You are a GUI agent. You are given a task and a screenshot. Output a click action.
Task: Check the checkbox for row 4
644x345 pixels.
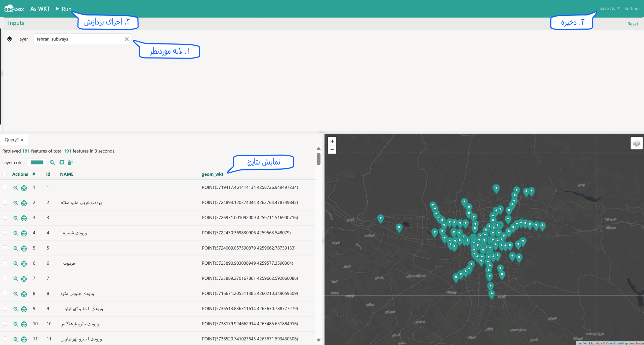point(5,232)
